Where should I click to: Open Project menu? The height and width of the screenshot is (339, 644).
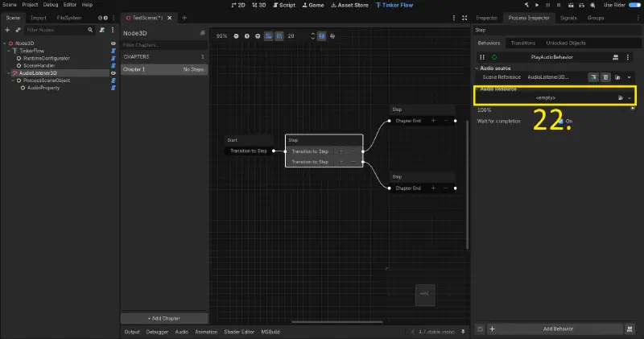click(x=30, y=5)
